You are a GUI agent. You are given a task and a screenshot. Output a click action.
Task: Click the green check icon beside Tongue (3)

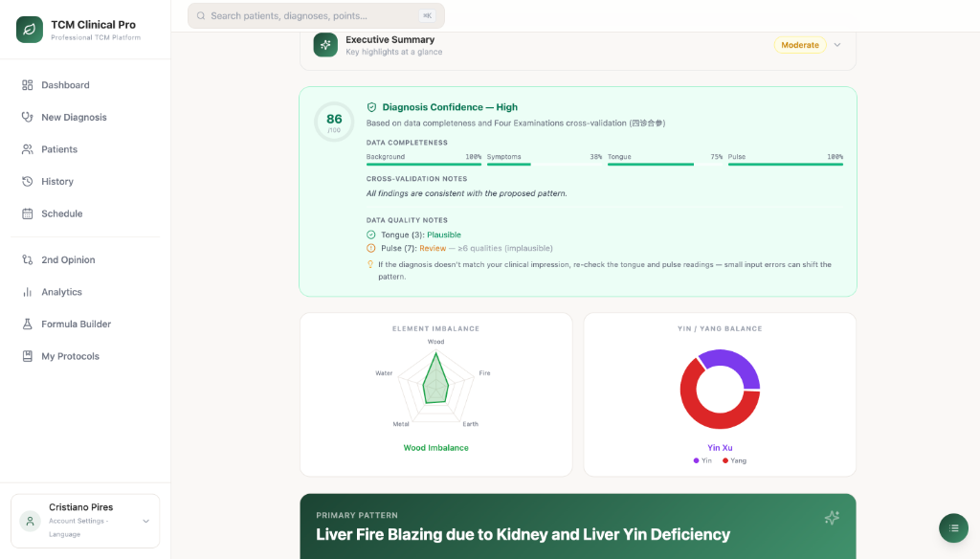click(x=370, y=235)
